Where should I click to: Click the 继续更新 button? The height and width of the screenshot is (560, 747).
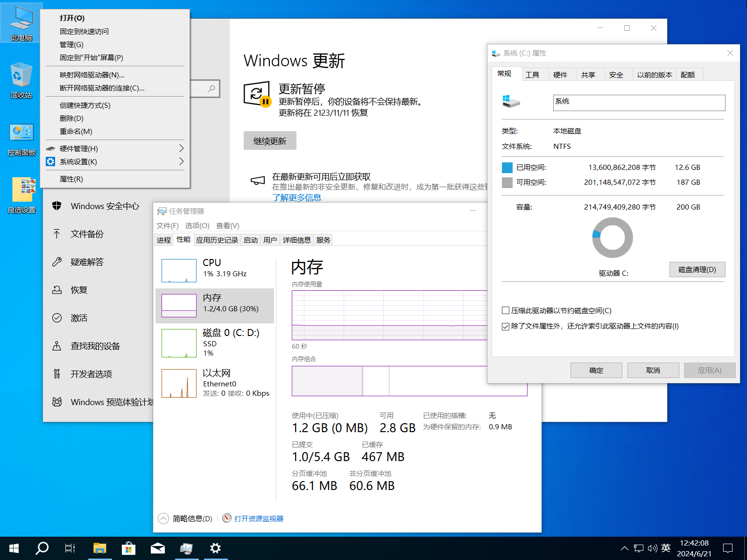[270, 140]
